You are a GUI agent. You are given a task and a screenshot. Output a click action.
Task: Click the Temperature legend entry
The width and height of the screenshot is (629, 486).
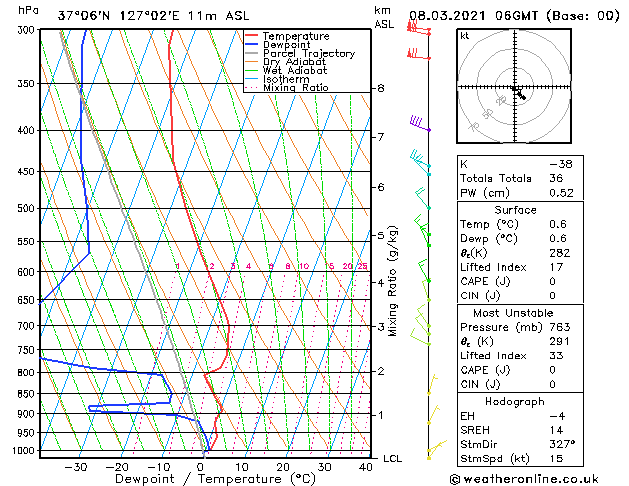[x=296, y=36]
